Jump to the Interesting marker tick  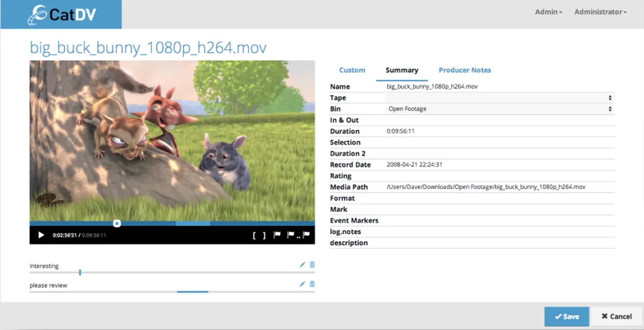coord(80,272)
